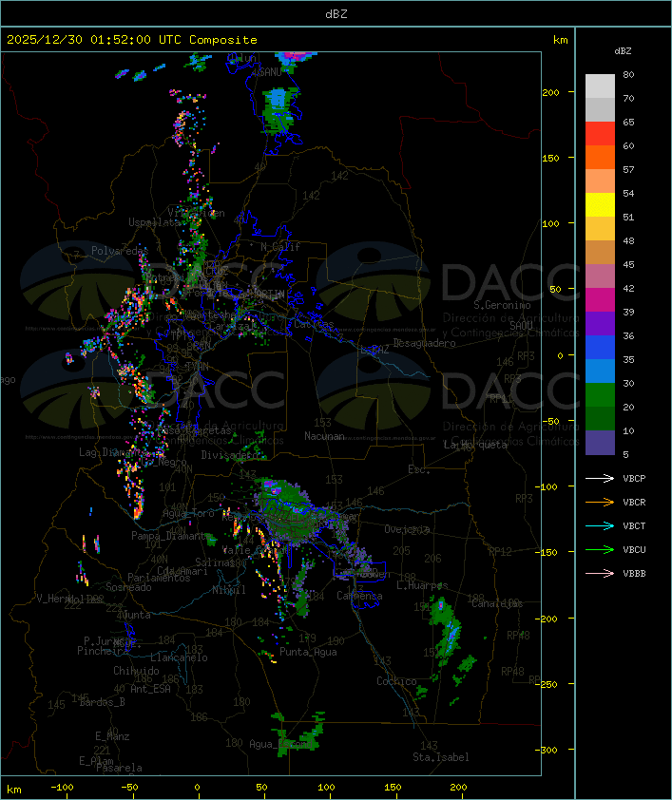Viewport: 672px width, 800px height.
Task: Click the green VBCU arrow in legend
Action: click(600, 549)
